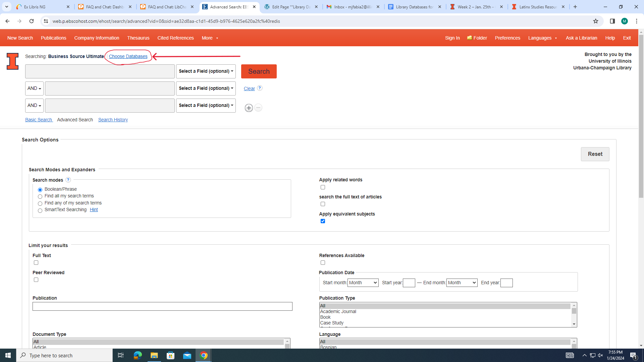
Task: Click the add search row plus icon
Action: click(x=249, y=108)
